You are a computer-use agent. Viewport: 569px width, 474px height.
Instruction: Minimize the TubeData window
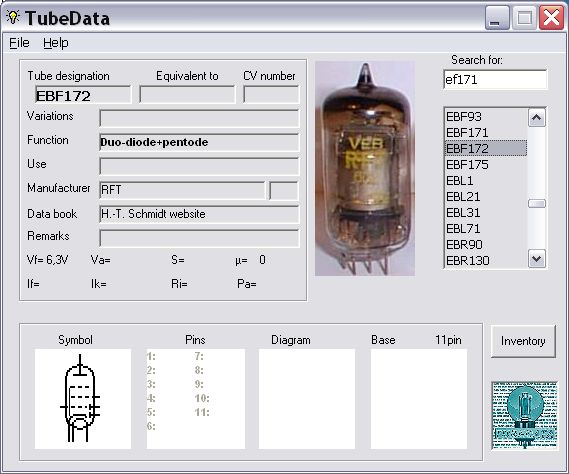coord(497,18)
